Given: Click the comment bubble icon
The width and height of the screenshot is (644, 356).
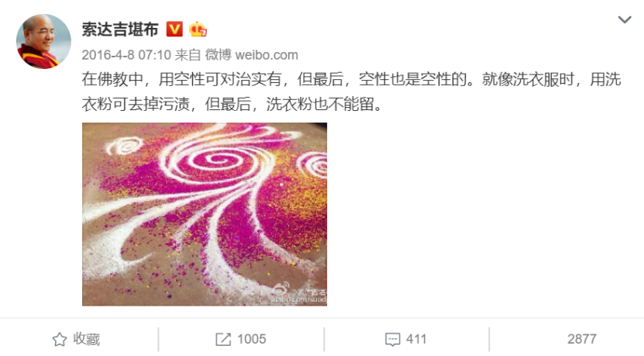Looking at the screenshot, I should coord(392,340).
